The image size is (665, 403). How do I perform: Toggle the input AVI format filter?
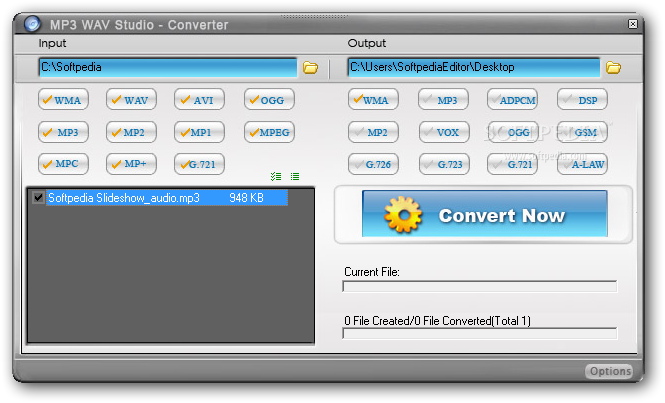click(199, 100)
